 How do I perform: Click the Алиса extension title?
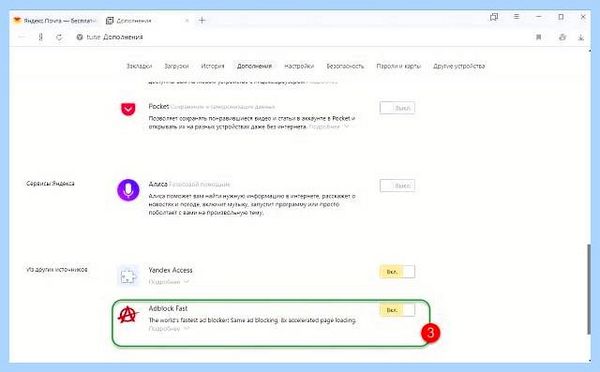coord(158,184)
